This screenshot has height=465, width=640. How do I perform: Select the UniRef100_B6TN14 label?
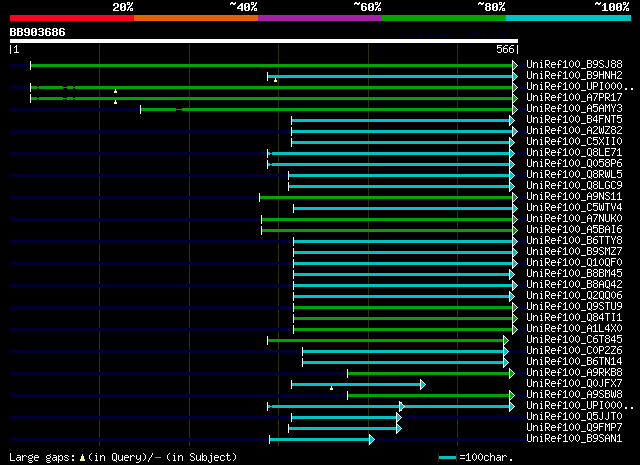pos(574,362)
